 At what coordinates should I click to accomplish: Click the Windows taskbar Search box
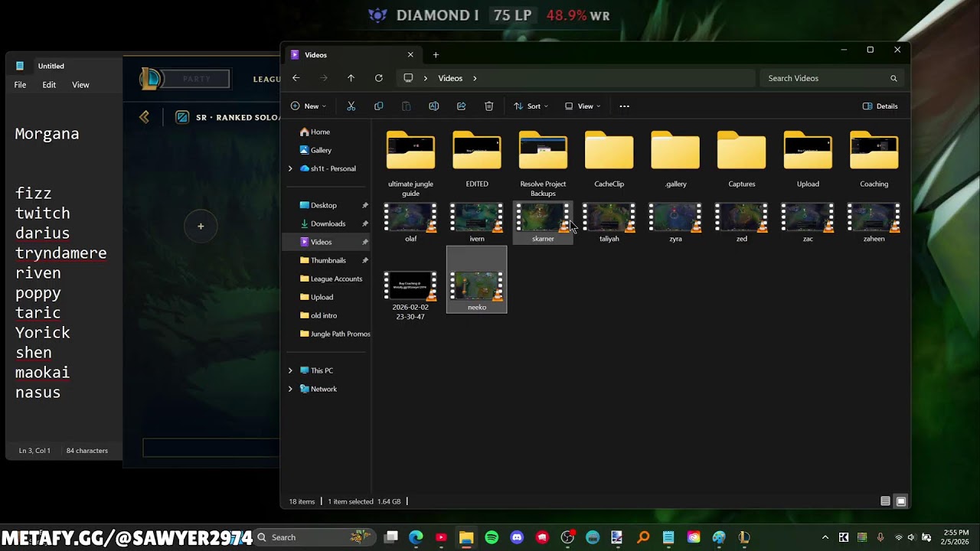pyautogui.click(x=314, y=537)
